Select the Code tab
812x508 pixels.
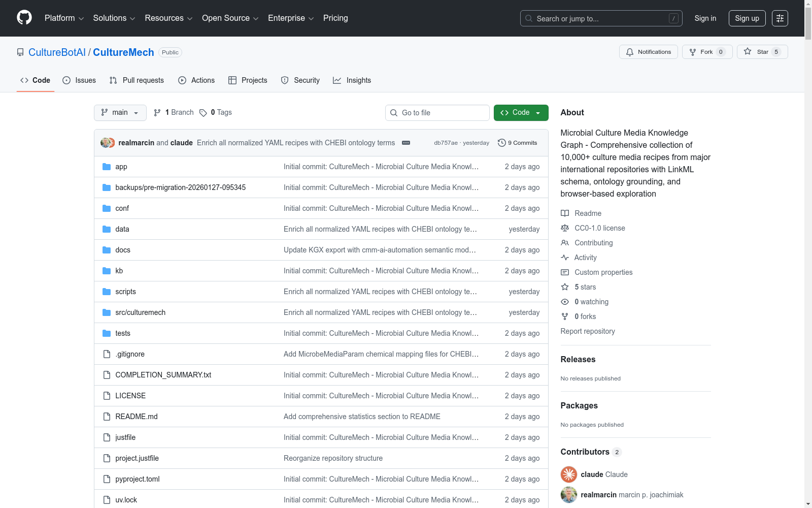(x=36, y=80)
